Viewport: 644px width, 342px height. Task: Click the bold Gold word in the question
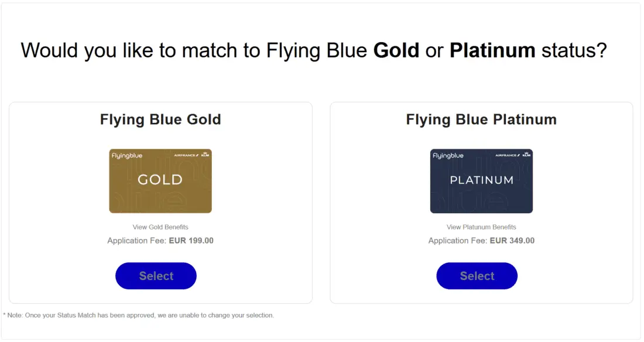[x=396, y=51]
